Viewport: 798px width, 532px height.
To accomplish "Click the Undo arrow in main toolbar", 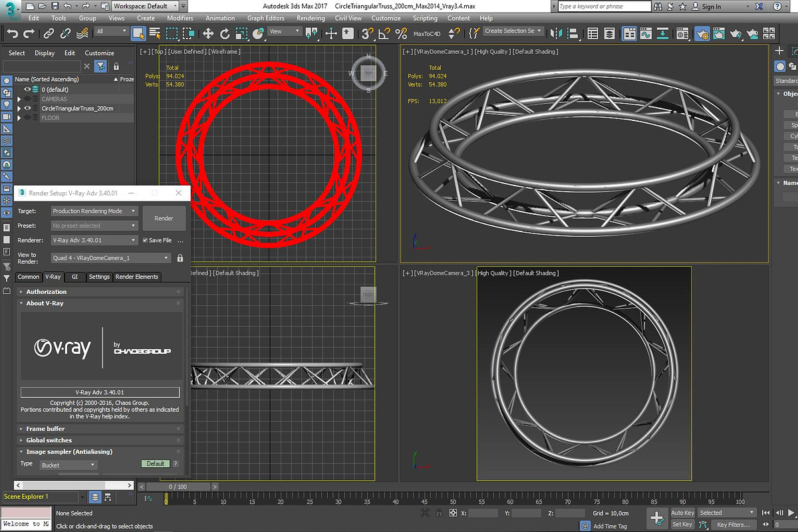I will point(12,33).
